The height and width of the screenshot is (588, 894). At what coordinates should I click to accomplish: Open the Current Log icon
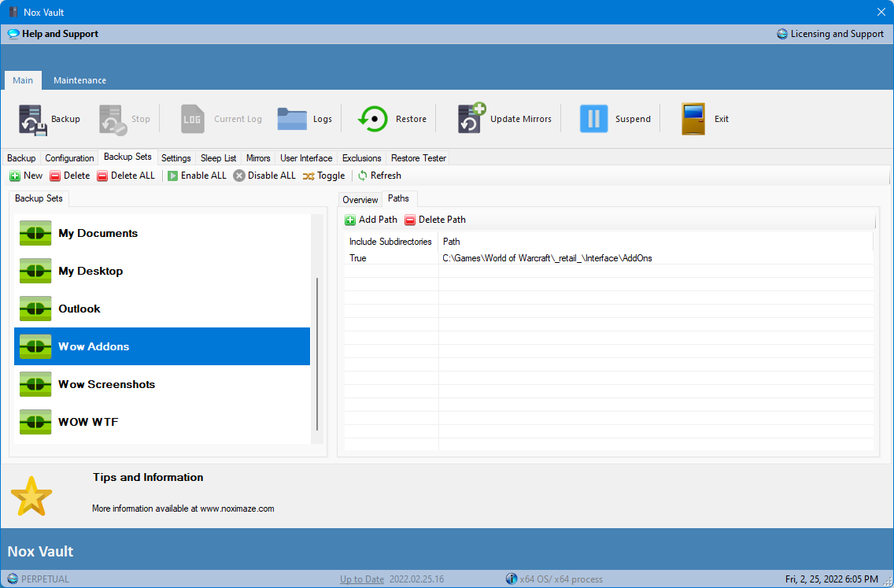(x=193, y=119)
